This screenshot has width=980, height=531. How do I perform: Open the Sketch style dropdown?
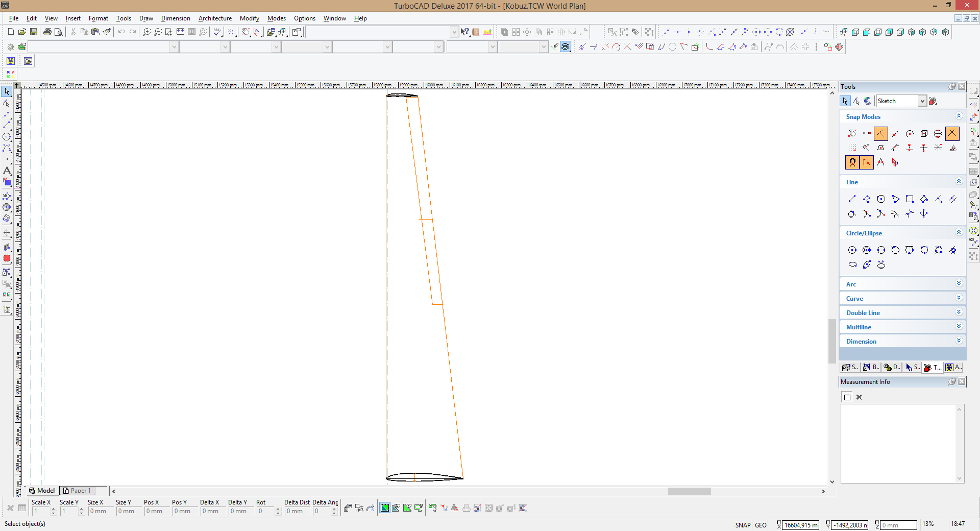[922, 101]
